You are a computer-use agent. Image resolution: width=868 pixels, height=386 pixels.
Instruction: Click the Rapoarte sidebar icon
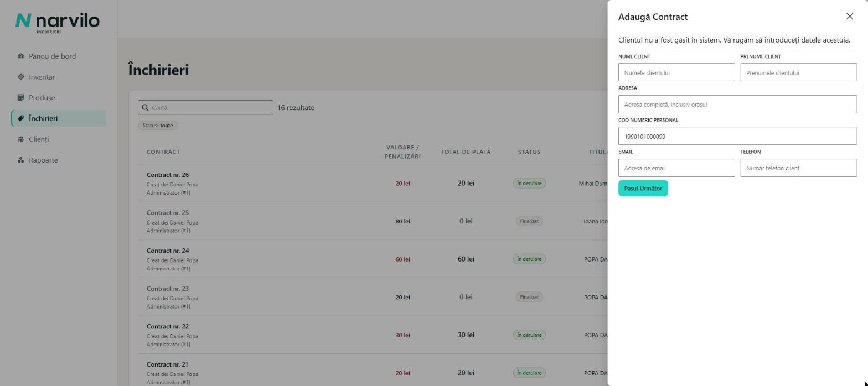(20, 160)
